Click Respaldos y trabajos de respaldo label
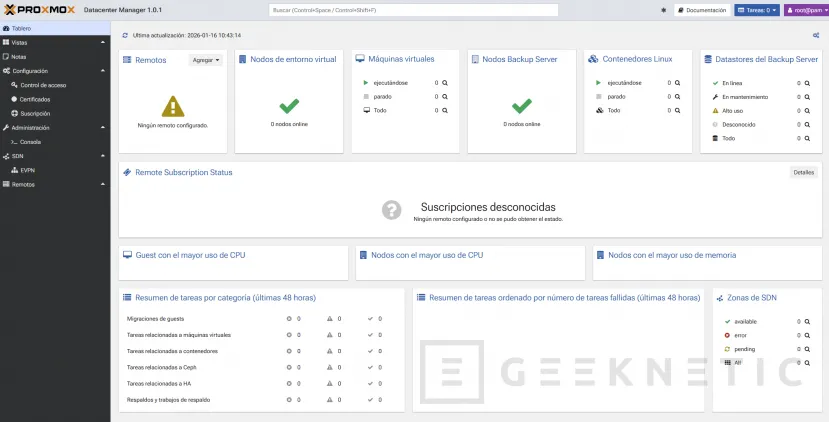829x422 pixels. click(169, 400)
